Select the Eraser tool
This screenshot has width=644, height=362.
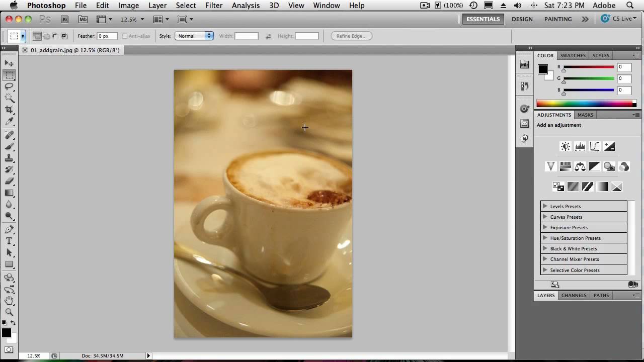coord(9,181)
